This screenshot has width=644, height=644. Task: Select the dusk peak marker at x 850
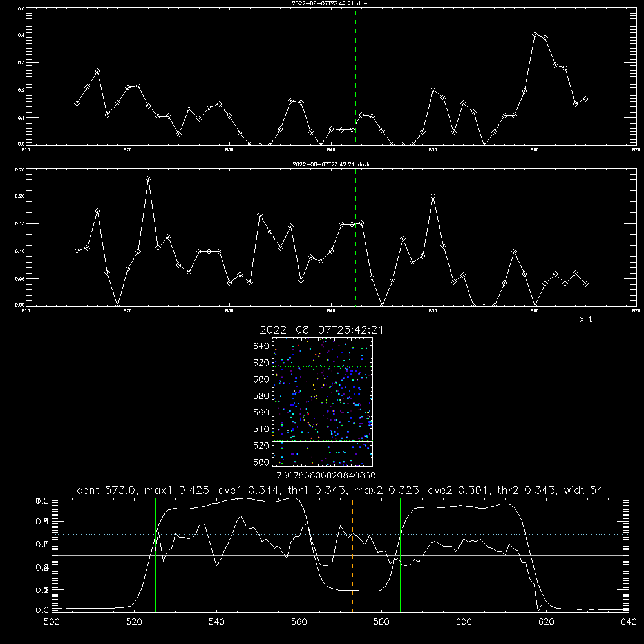pyautogui.click(x=433, y=196)
